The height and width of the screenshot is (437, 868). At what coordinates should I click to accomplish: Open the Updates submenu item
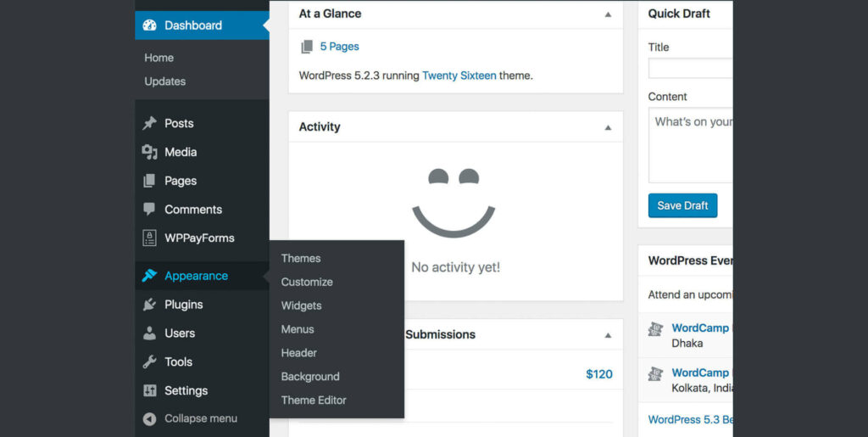click(165, 81)
